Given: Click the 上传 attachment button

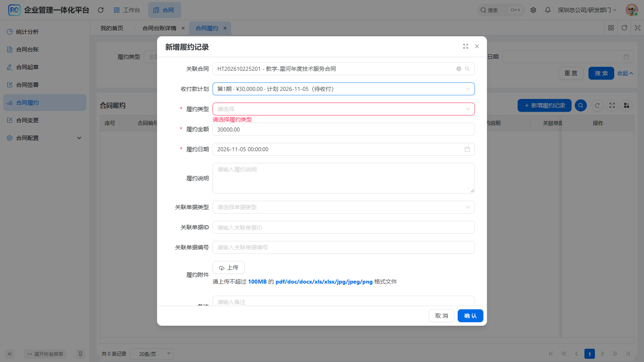Looking at the screenshot, I should coord(229,267).
